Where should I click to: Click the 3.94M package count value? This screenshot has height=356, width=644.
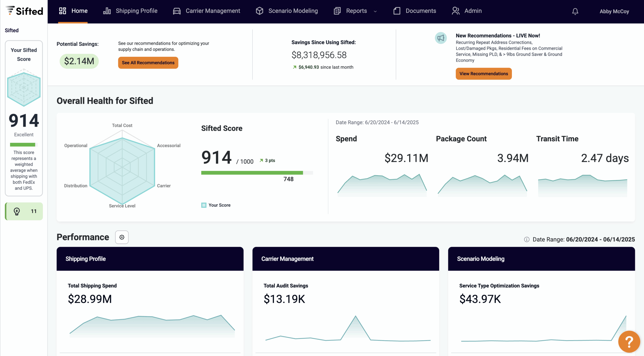click(513, 158)
